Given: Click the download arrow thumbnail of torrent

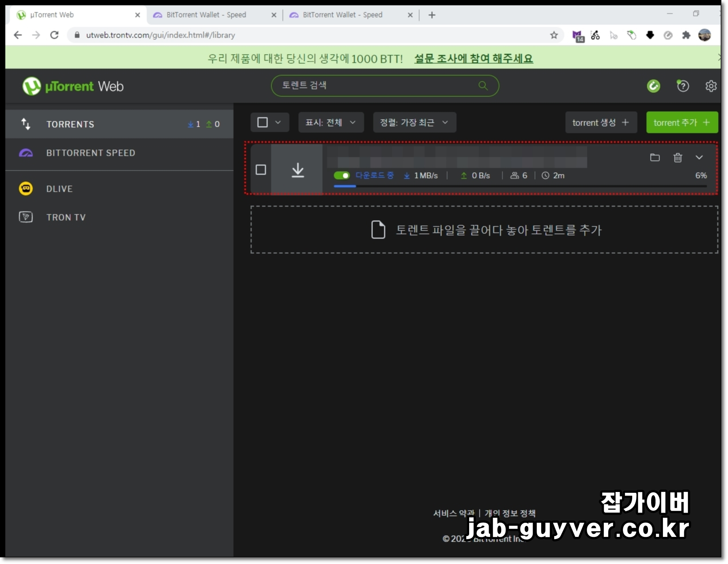Looking at the screenshot, I should point(298,170).
